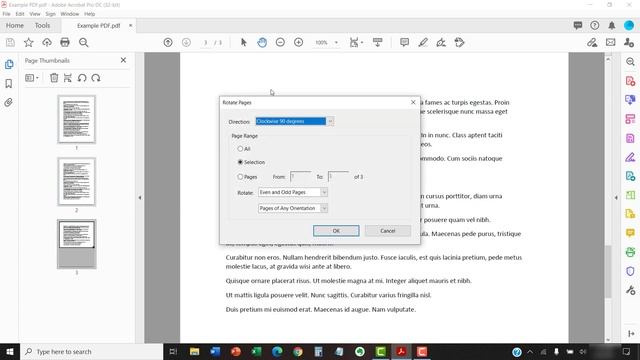Open the Print dialog icon
640x360 pixels.
[65, 42]
